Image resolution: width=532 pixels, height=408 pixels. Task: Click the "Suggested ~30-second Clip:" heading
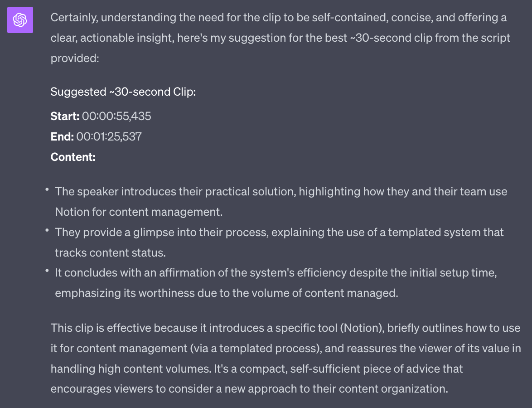(x=123, y=92)
